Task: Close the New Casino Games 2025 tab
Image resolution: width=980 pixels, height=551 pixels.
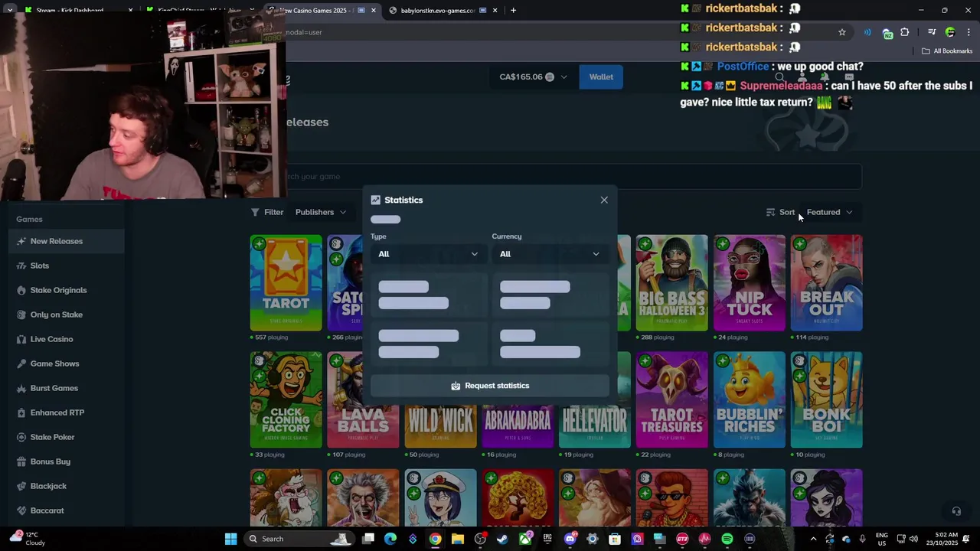Action: tap(374, 10)
